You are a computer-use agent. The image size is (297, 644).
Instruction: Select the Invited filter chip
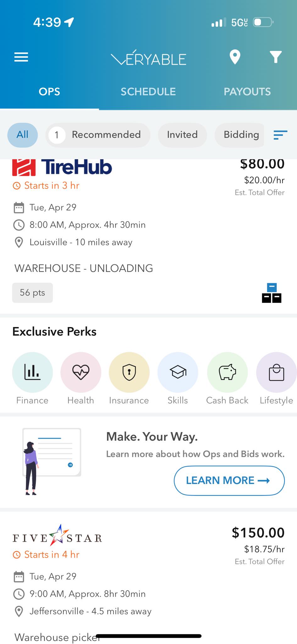[x=182, y=135]
